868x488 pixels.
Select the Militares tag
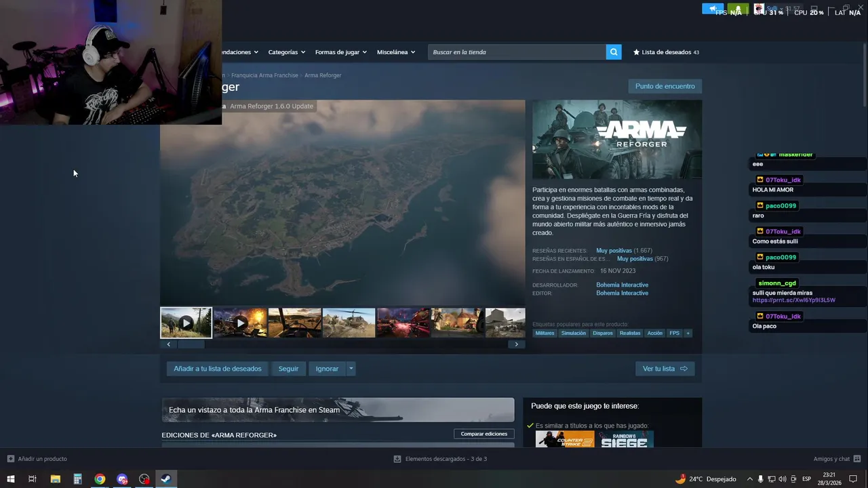click(x=545, y=333)
